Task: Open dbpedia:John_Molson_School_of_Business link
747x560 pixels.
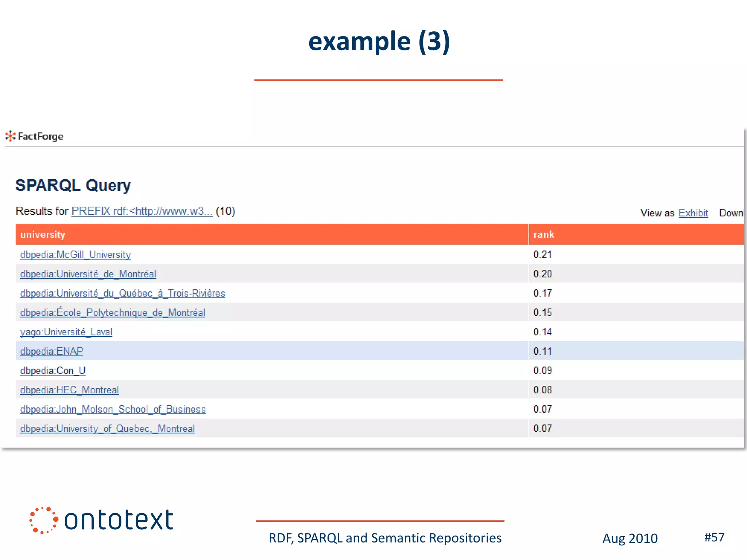Action: click(x=113, y=409)
